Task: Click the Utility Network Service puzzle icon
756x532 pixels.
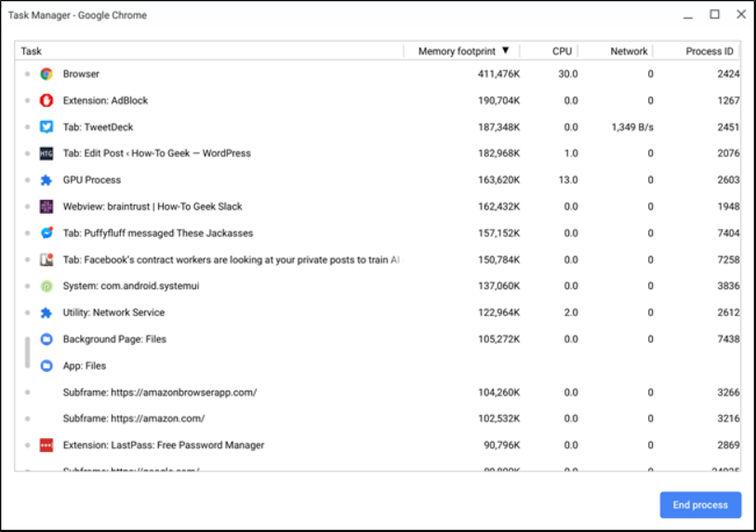Action: (x=46, y=313)
